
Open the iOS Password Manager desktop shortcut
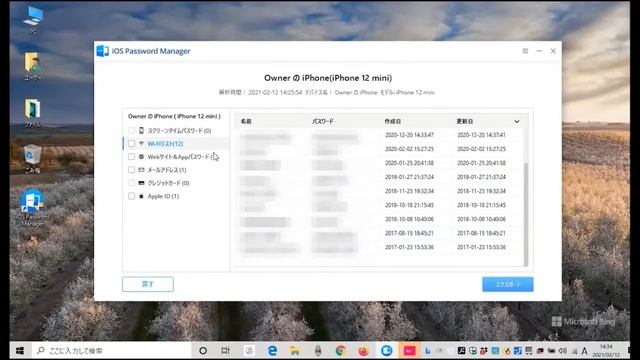pyautogui.click(x=33, y=207)
